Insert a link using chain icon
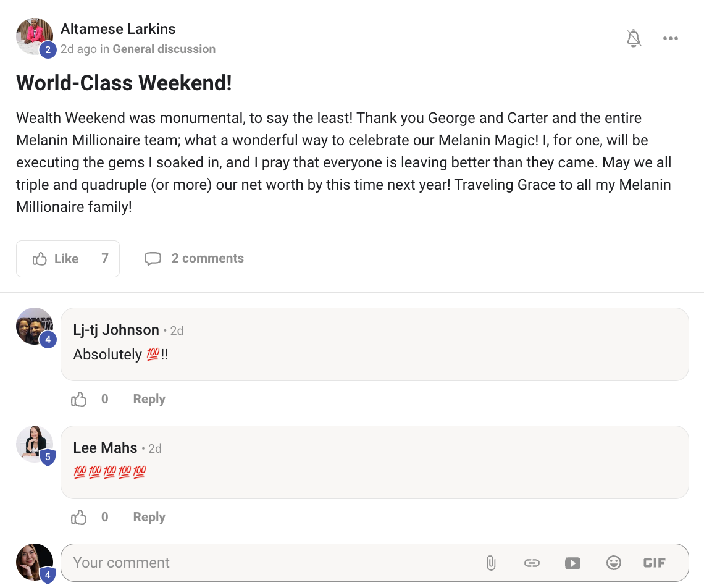Screen dimensions: 704x588 coord(532,563)
